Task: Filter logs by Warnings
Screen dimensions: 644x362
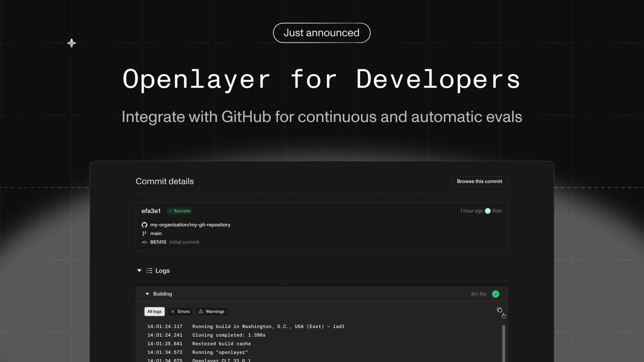Action: click(211, 311)
